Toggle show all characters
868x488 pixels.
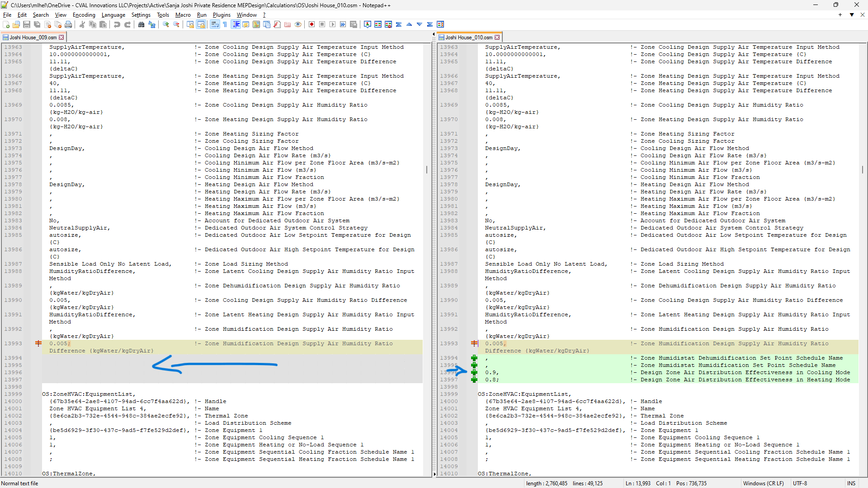tap(225, 24)
